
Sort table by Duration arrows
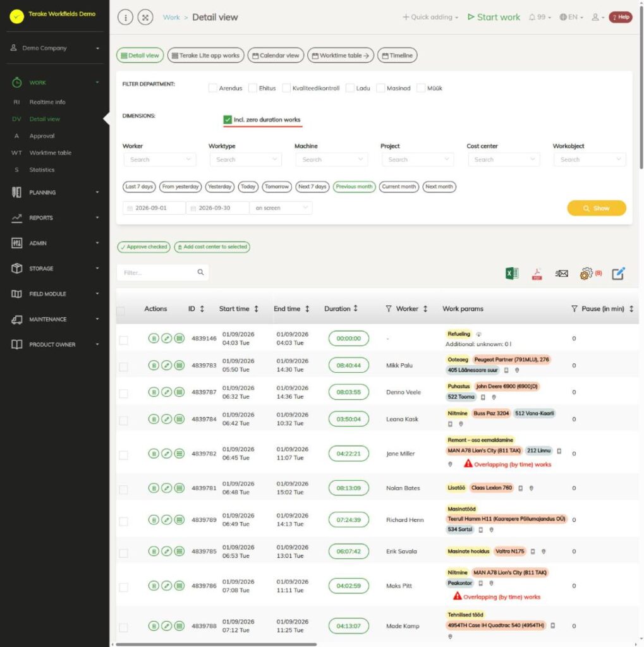pos(355,308)
